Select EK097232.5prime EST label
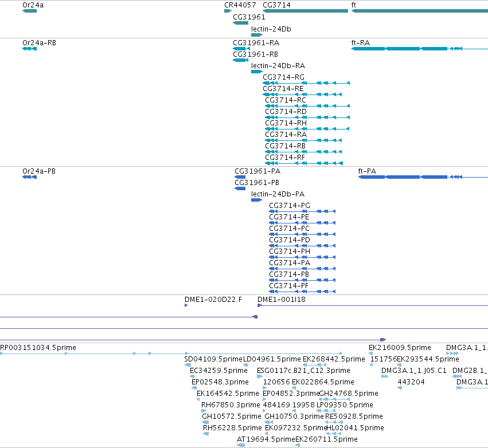The width and height of the screenshot is (488, 448). coord(296,429)
